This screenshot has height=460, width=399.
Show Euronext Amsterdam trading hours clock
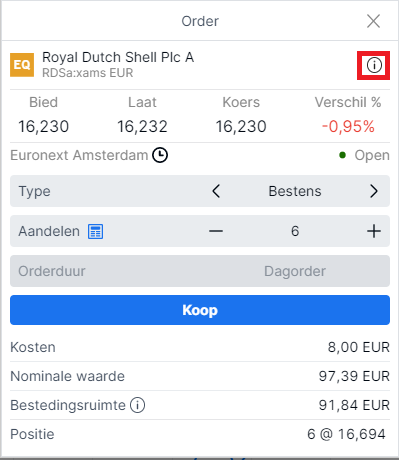click(x=160, y=155)
